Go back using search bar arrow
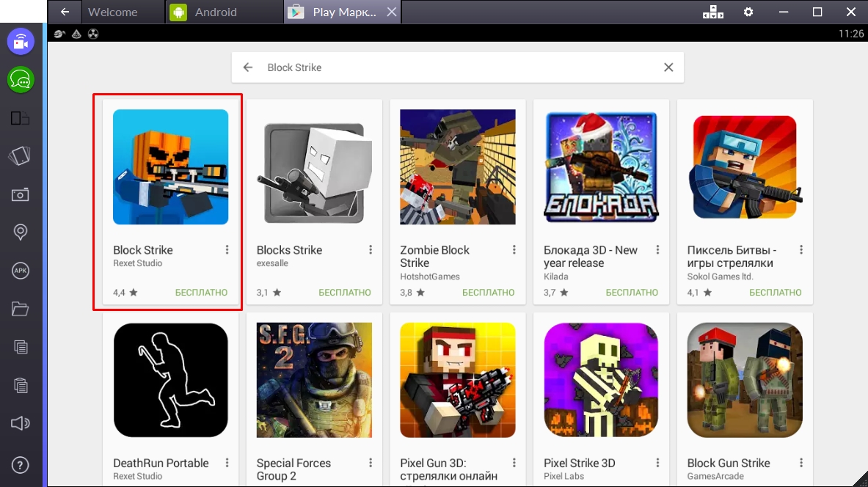868x487 pixels. coord(248,67)
